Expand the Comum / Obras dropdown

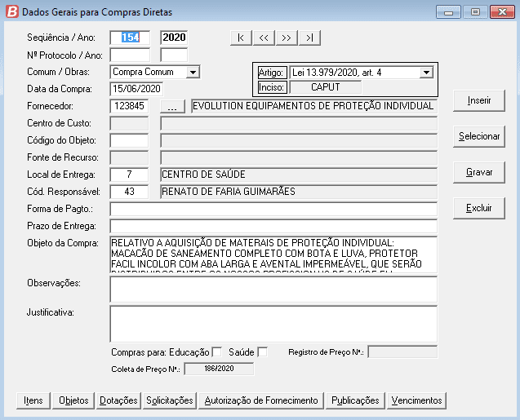click(193, 72)
